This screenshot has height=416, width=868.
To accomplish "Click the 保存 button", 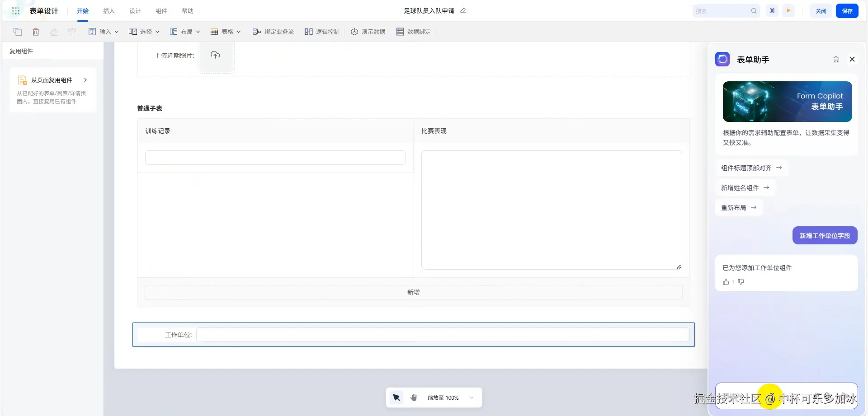I will click(847, 11).
